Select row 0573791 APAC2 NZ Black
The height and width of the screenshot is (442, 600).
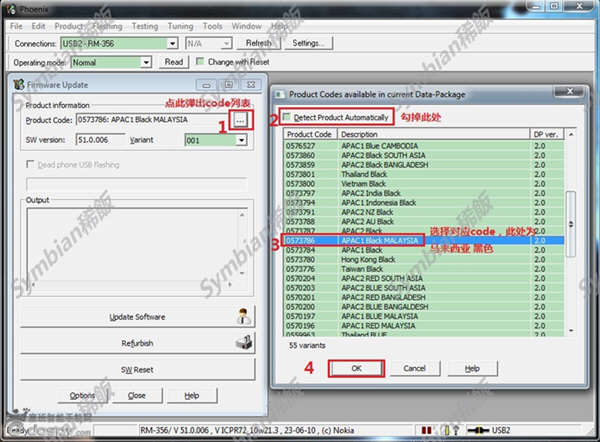click(424, 212)
